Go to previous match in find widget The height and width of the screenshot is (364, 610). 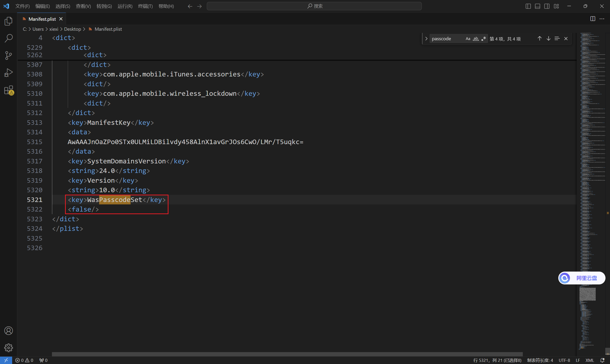[540, 39]
